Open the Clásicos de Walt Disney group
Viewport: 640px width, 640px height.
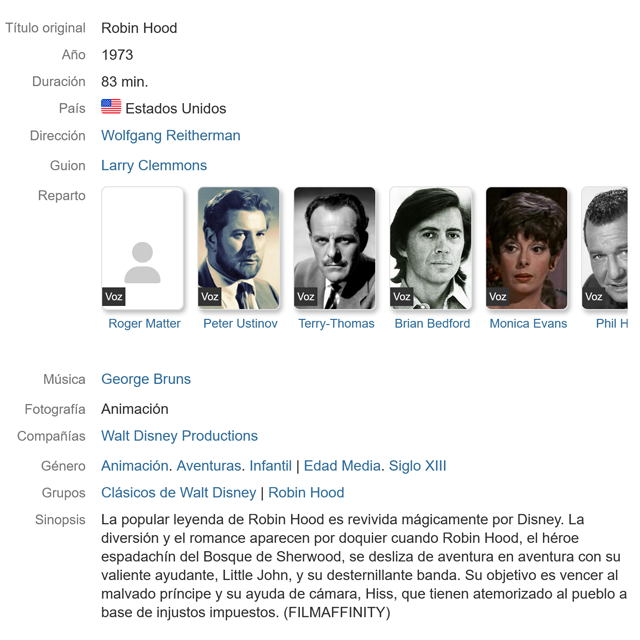coord(178,493)
